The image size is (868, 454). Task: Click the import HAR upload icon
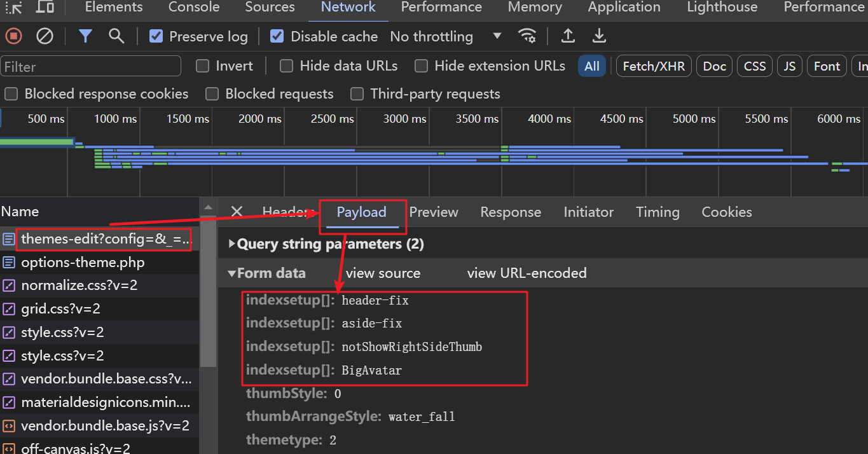(568, 36)
